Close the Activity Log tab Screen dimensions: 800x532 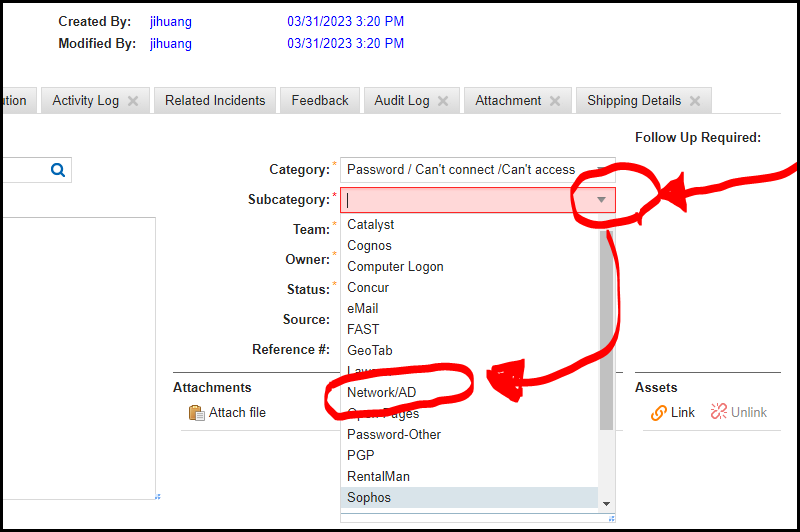[133, 101]
